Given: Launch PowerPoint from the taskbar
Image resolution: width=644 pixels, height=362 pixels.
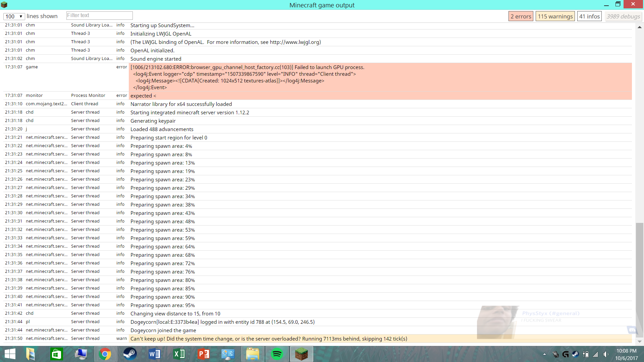Looking at the screenshot, I should click(x=203, y=354).
